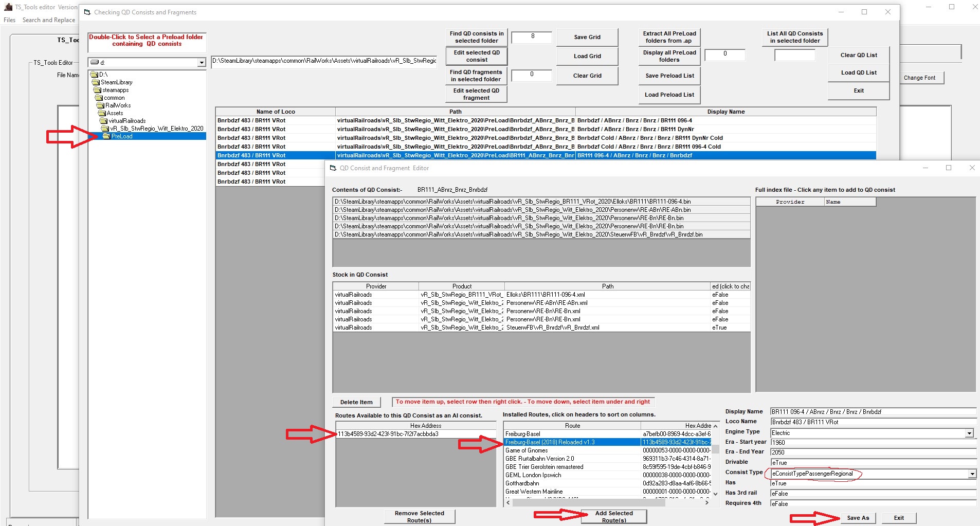
Task: Click the Provider column header in Stock table
Action: pyautogui.click(x=376, y=286)
